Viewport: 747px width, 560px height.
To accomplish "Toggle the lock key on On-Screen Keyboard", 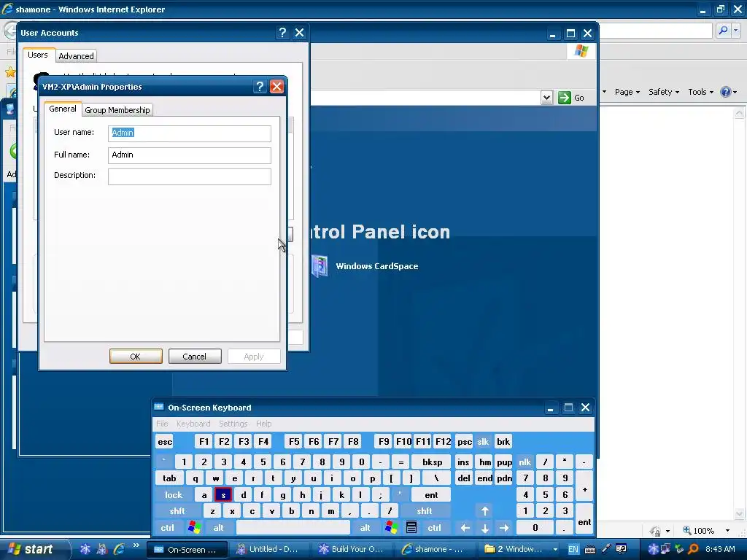I will [x=174, y=495].
